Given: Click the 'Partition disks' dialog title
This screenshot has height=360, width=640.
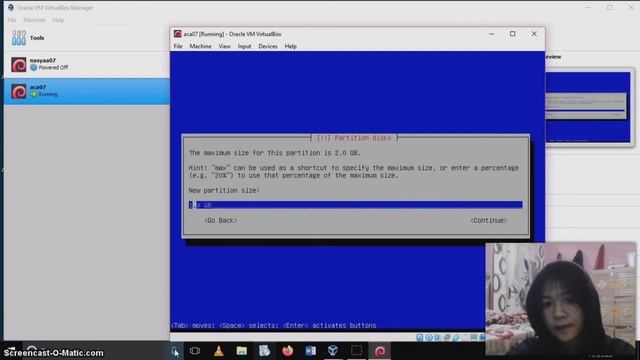Looking at the screenshot, I should coord(354,138).
